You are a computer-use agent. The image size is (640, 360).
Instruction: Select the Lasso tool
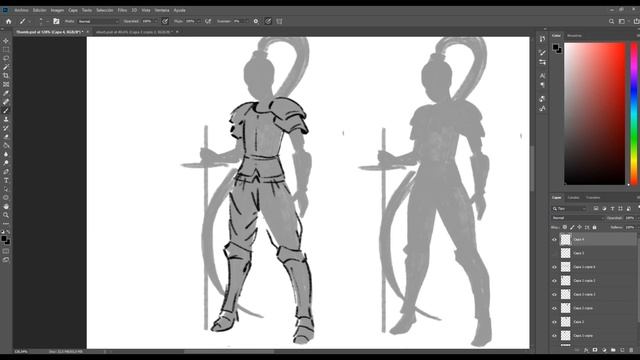6,58
